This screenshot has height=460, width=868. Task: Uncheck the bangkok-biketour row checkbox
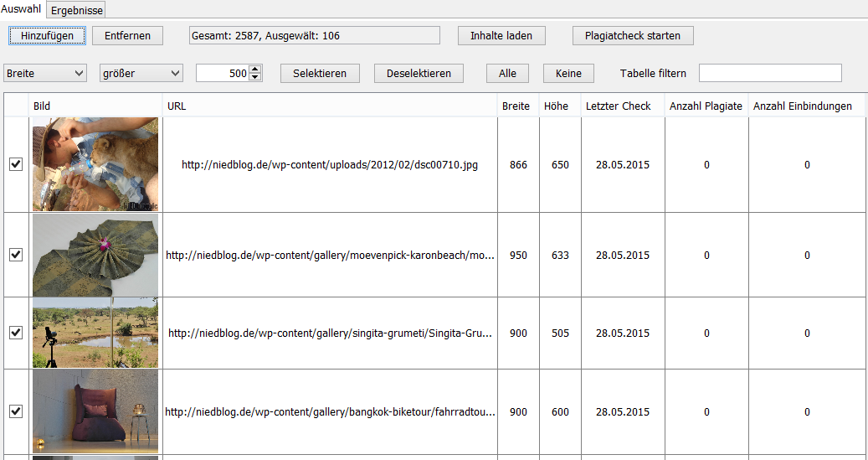tap(16, 411)
